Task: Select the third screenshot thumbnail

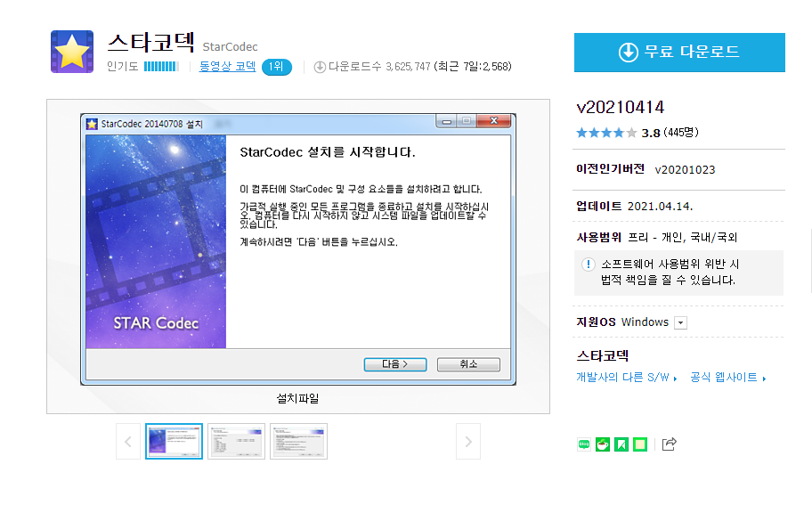Action: (x=298, y=441)
